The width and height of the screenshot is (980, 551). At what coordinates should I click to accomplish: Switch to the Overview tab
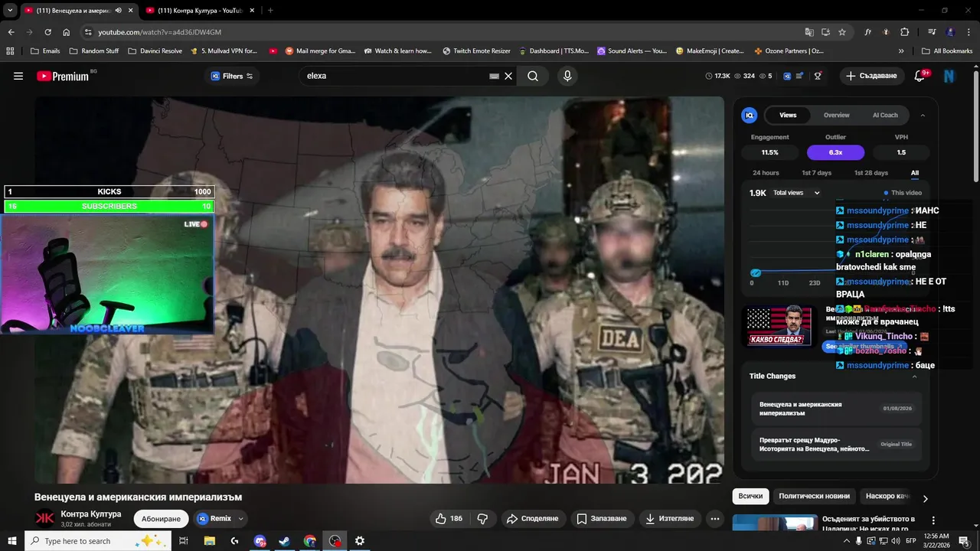[x=836, y=115]
